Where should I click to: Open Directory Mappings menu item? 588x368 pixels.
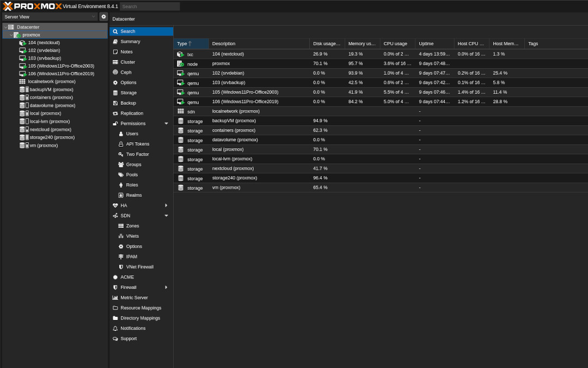tap(142, 318)
